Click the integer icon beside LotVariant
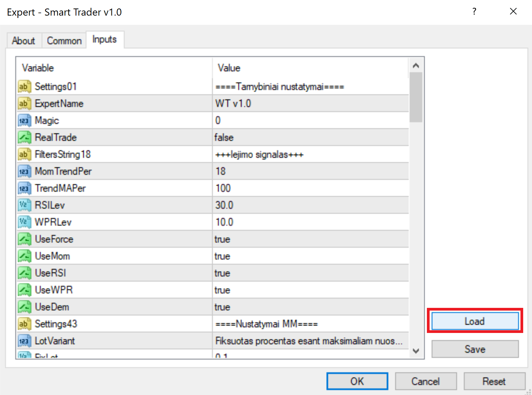 pos(24,341)
